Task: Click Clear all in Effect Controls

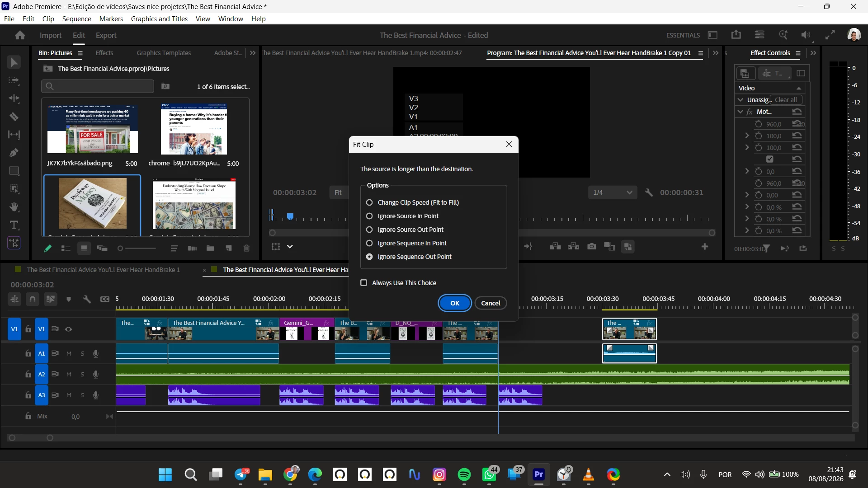Action: 786,100
